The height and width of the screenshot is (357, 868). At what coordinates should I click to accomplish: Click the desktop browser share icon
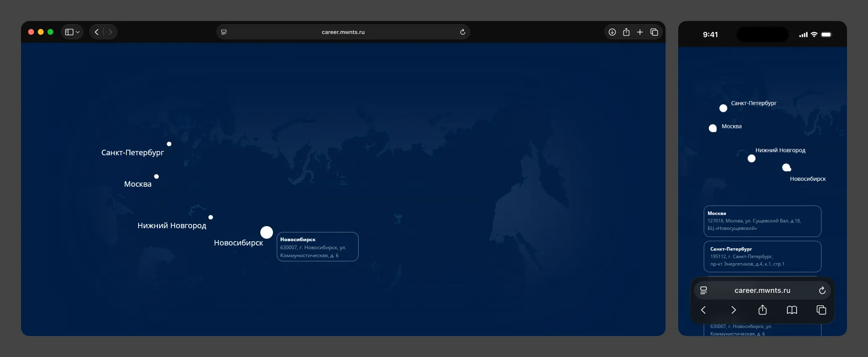[x=626, y=32]
